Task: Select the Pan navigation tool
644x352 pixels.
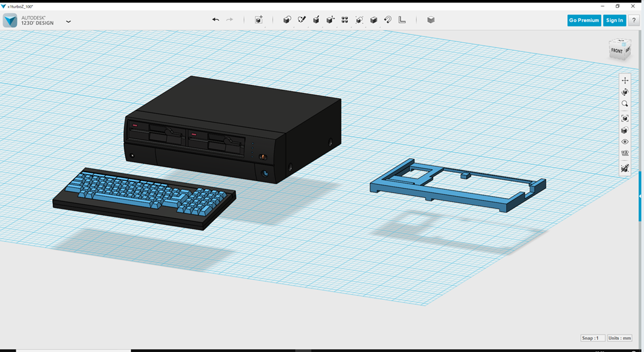Action: coord(625,80)
